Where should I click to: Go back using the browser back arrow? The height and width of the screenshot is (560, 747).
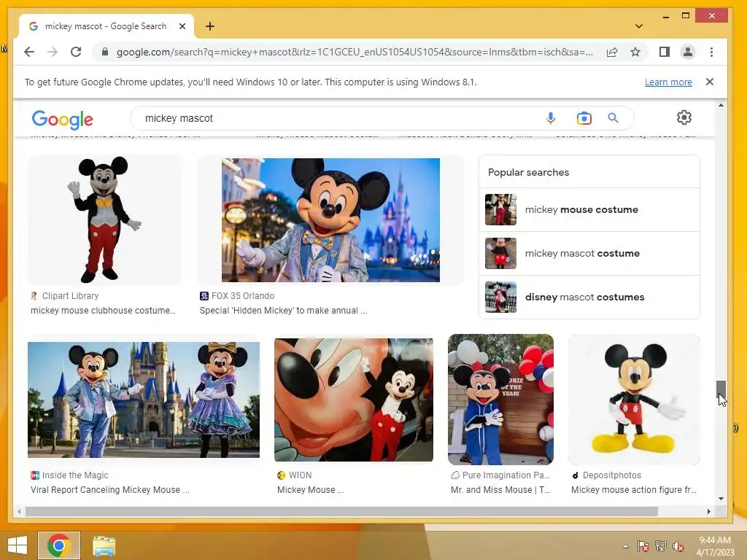(29, 52)
